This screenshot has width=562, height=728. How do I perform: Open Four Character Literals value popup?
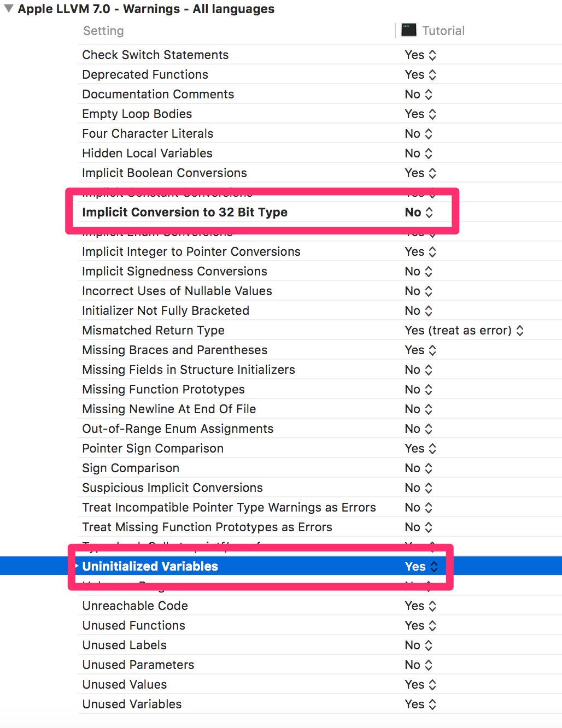click(x=419, y=133)
